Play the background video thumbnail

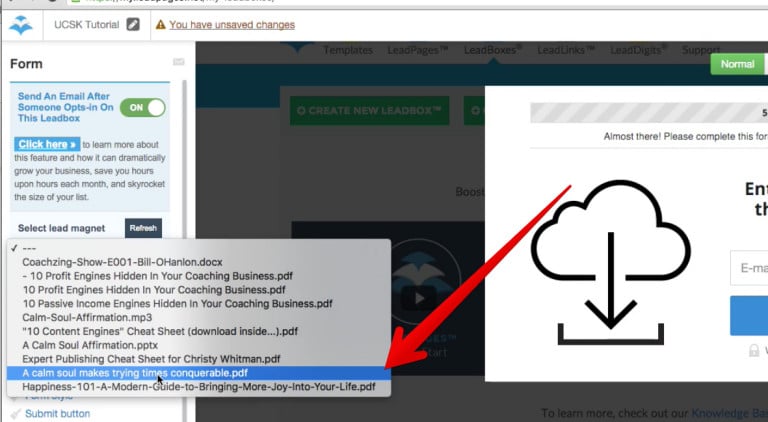point(419,298)
